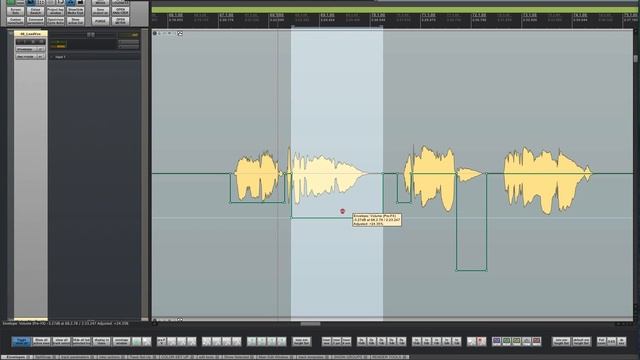640x360 pixels.
Task: Click the round icon at the arrange view corner
Action: click(155, 33)
